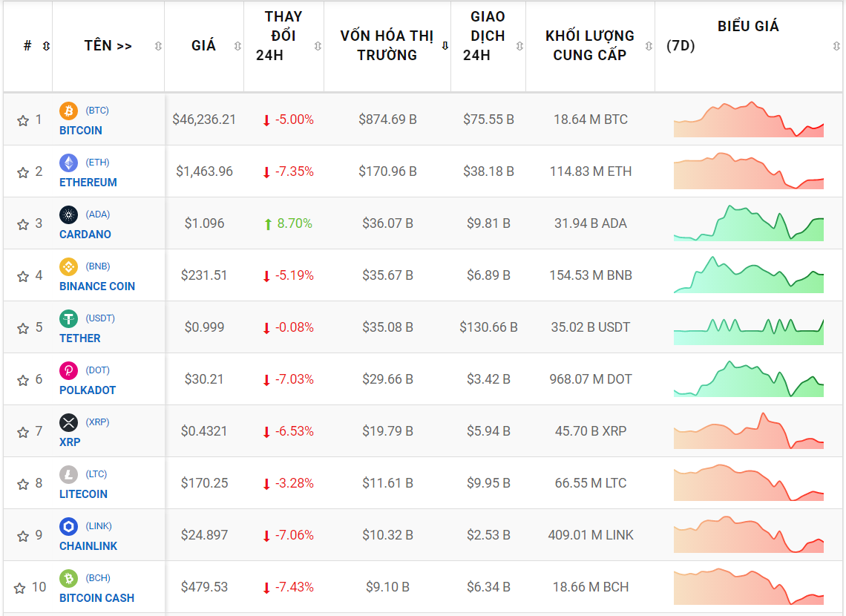
Task: Click the TÊN >> column header
Action: [x=108, y=46]
